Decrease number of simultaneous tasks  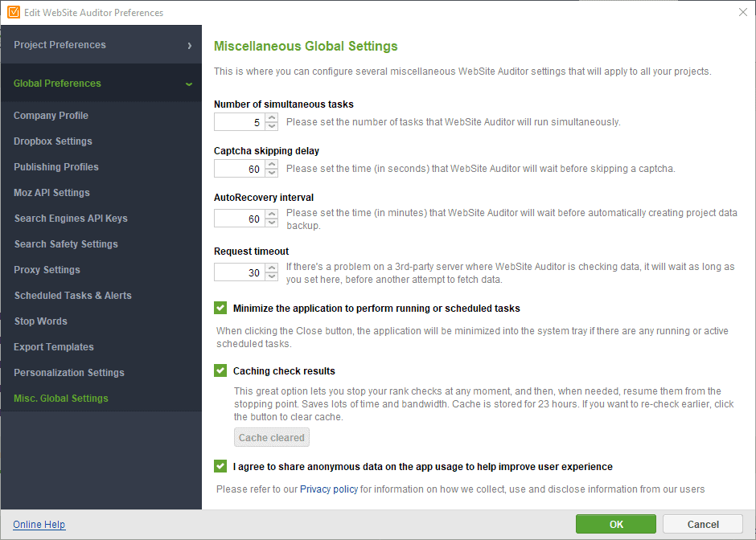(272, 126)
